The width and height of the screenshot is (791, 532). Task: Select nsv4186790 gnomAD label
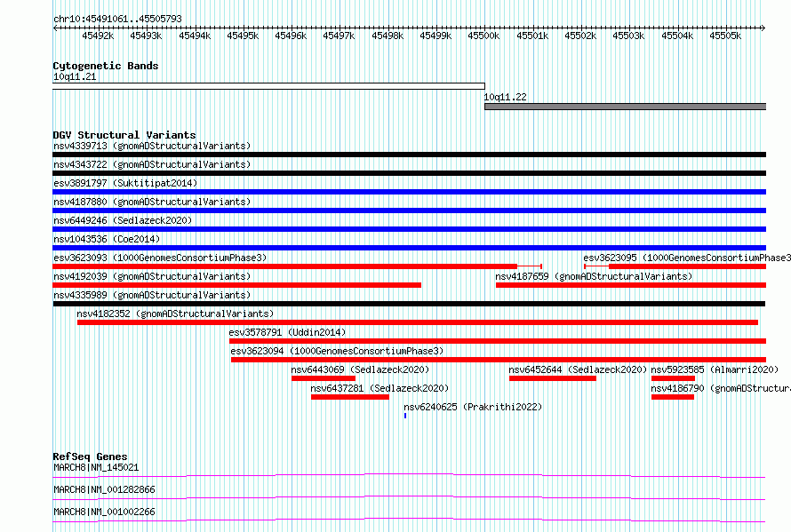tap(721, 389)
